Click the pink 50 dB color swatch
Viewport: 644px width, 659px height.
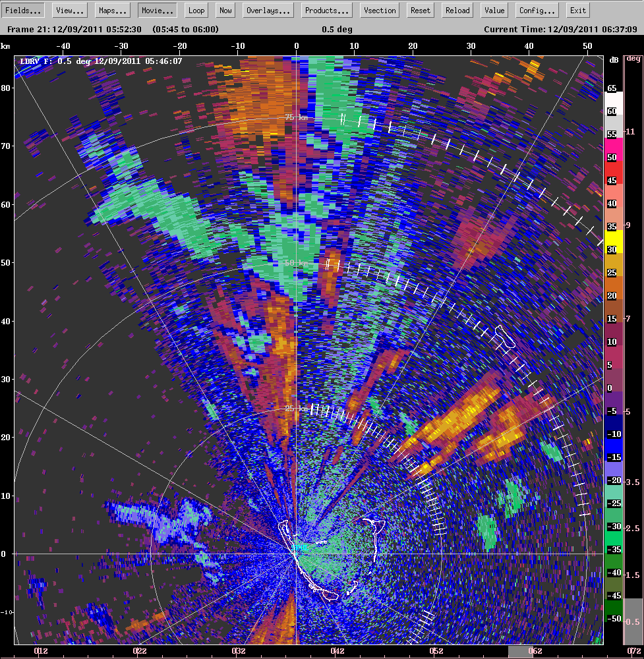pyautogui.click(x=613, y=149)
